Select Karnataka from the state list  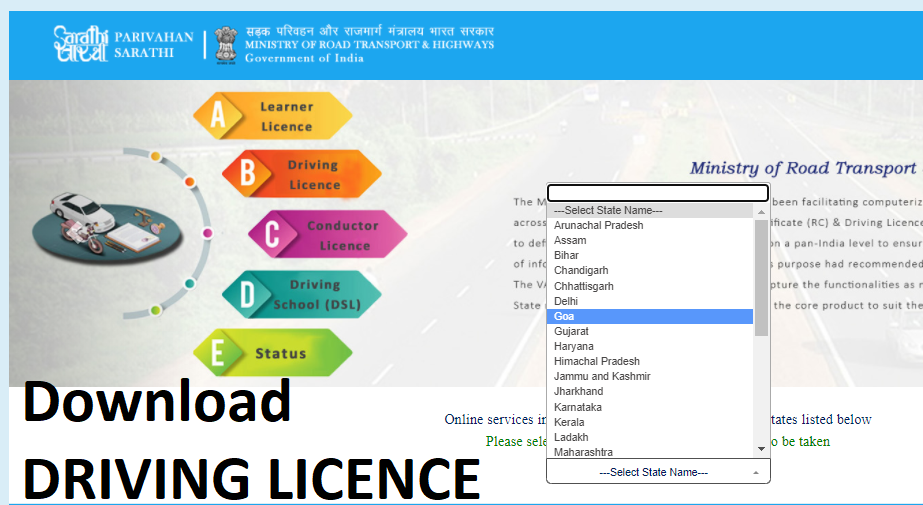[650, 407]
